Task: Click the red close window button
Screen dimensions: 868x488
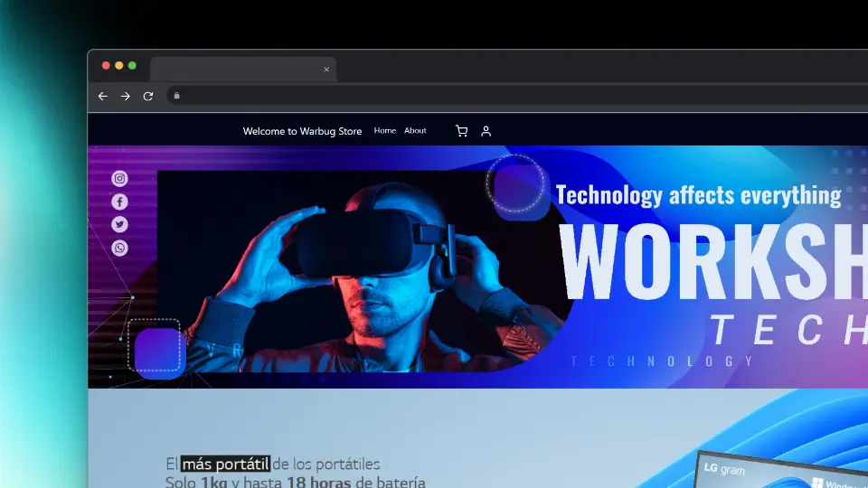Action: tap(106, 65)
